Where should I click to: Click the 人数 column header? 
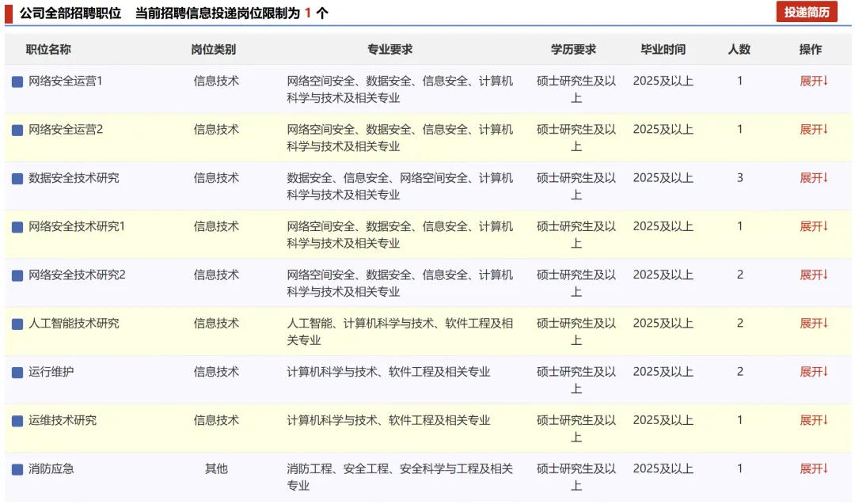[x=739, y=49]
